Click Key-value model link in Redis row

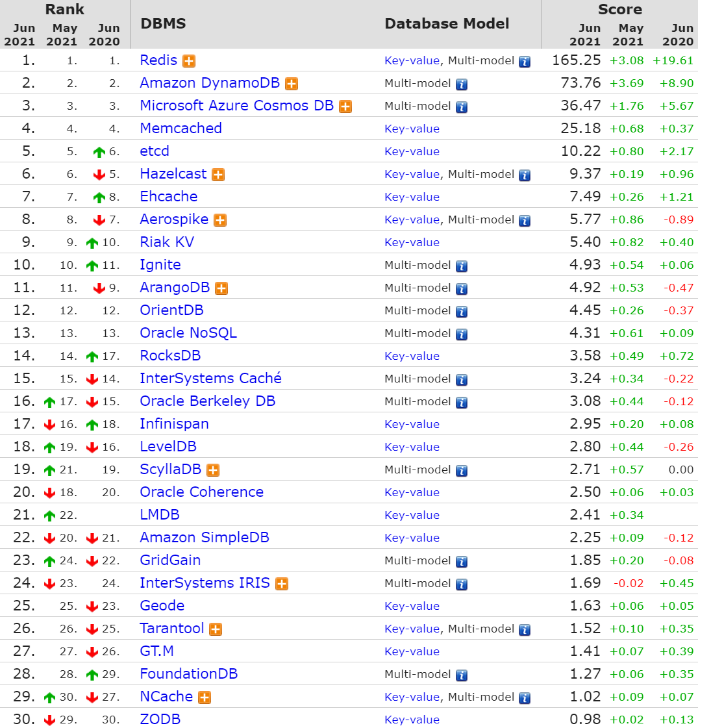(412, 61)
